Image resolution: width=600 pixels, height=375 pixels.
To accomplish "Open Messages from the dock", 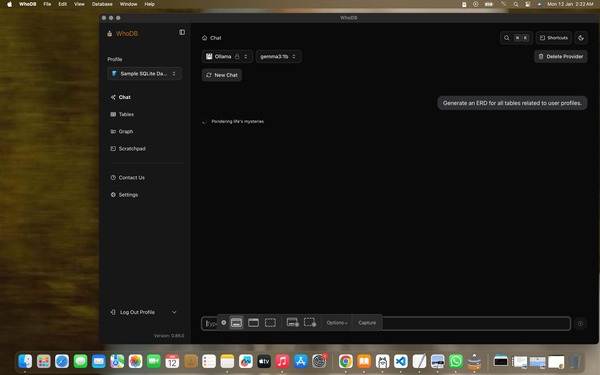I will [80, 361].
